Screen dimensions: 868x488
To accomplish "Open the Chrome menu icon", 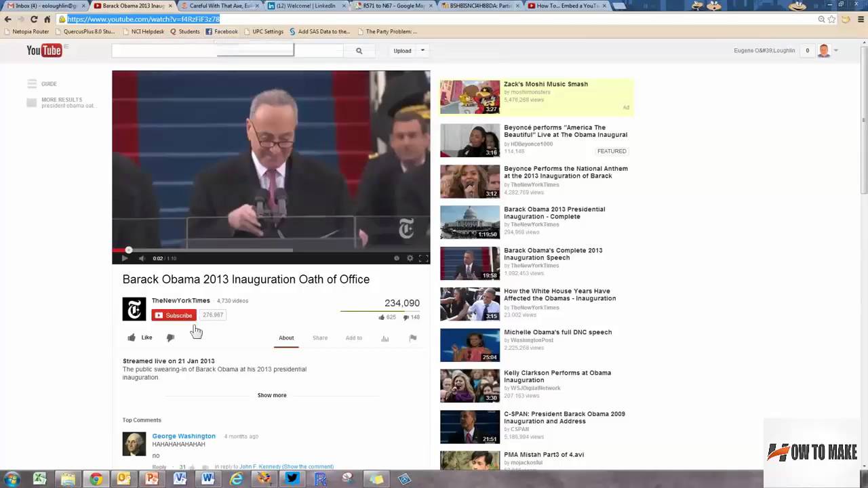I will coord(862,19).
